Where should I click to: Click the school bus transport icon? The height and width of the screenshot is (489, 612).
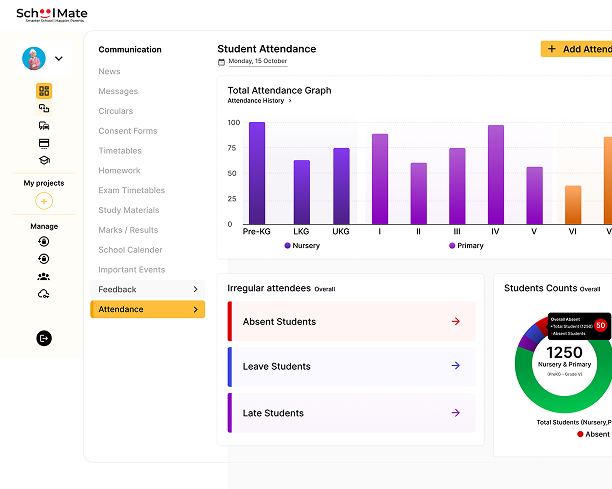pos(44,126)
